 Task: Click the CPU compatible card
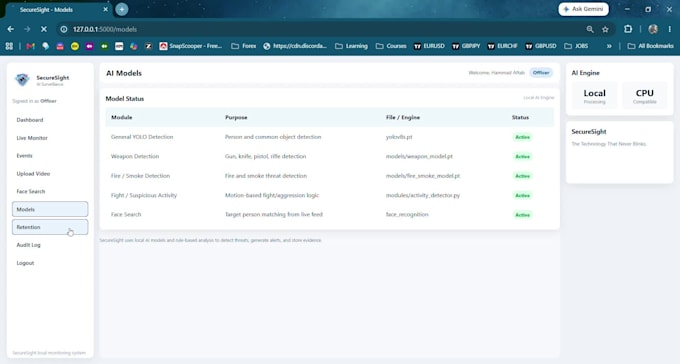click(644, 96)
